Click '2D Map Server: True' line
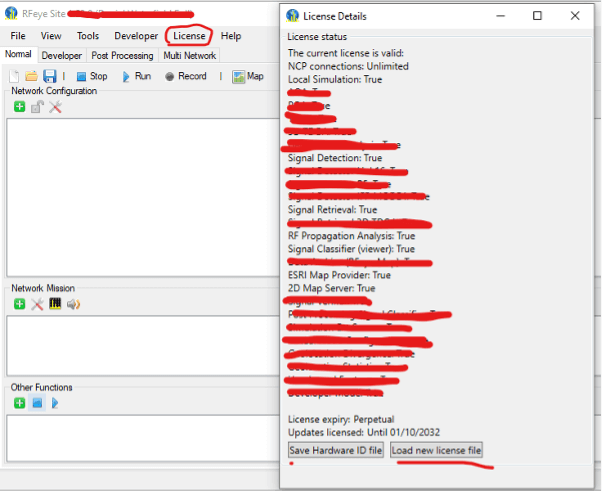The image size is (602, 492). point(332,288)
